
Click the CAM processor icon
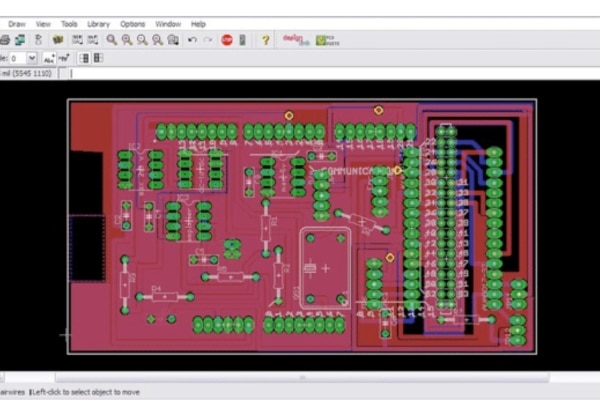pyautogui.click(x=20, y=40)
